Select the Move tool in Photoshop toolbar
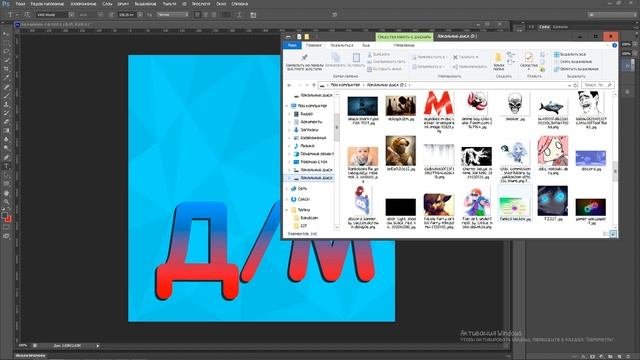This screenshot has width=640, height=360. [6, 34]
